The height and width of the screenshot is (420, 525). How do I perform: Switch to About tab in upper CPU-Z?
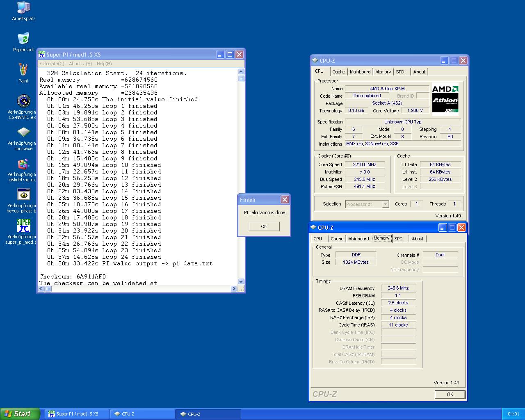click(x=419, y=72)
